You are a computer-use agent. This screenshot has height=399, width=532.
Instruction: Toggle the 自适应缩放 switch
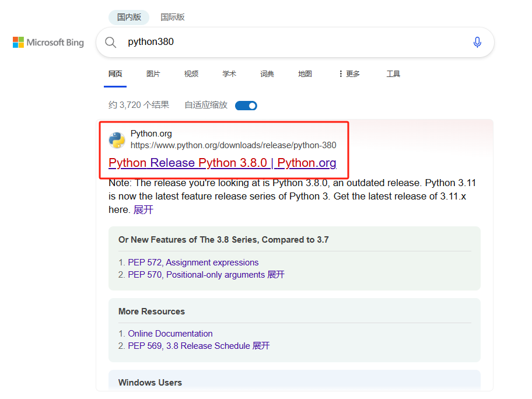pos(246,106)
